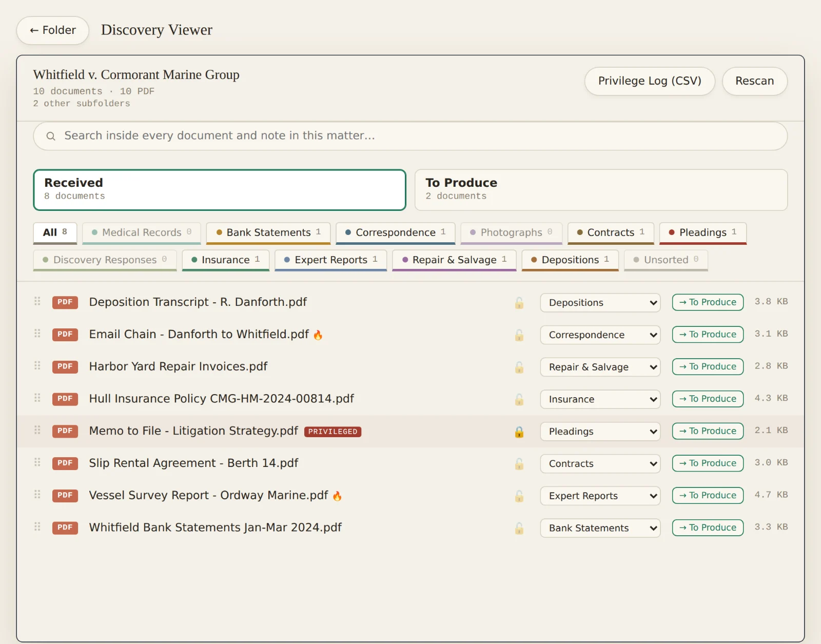Open the Expert Reports category dropdown
Screen dimensions: 821x644
600,496
